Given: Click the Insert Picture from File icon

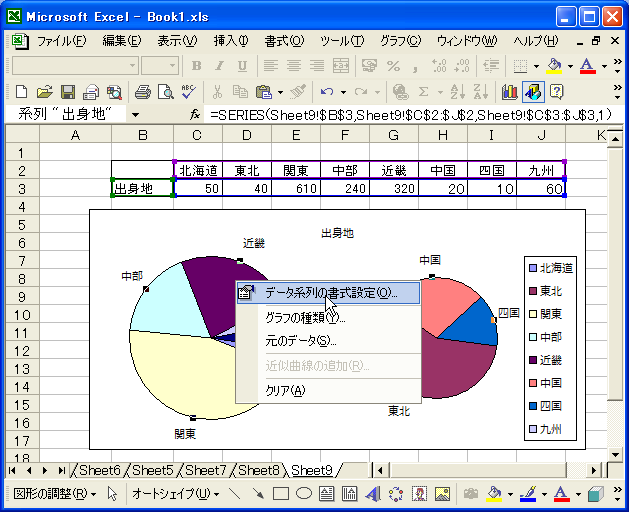Looking at the screenshot, I should [442, 494].
